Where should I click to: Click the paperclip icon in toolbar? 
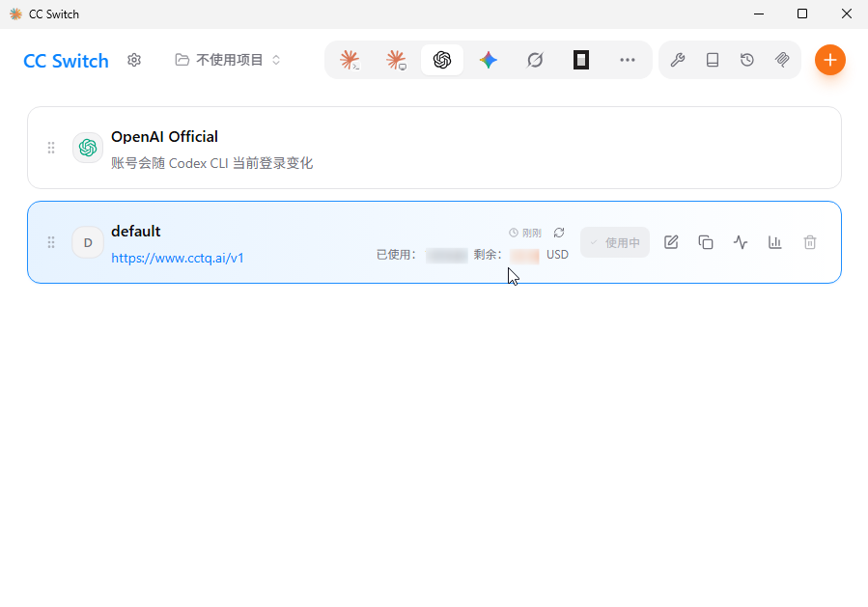click(x=782, y=60)
